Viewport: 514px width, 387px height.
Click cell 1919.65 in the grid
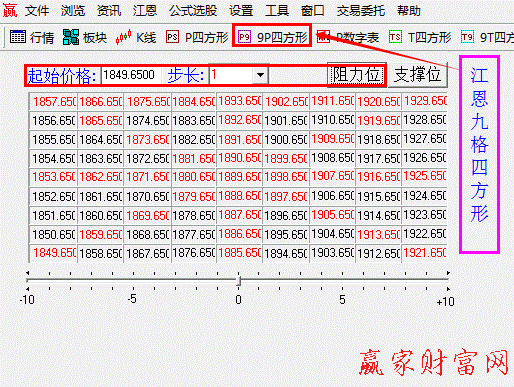point(378,121)
